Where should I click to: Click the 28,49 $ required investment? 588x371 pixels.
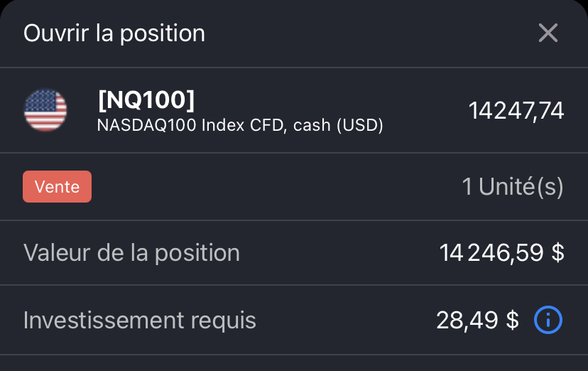(x=477, y=321)
